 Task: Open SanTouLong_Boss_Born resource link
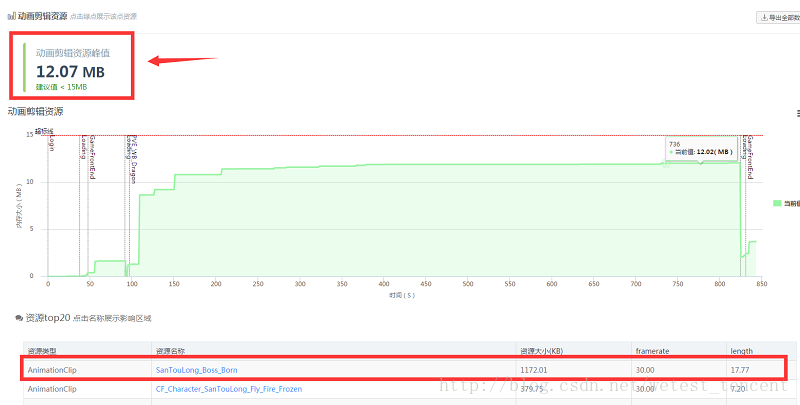pos(196,370)
